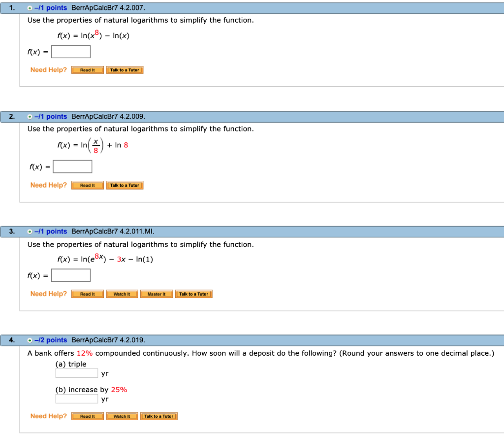
Task: Click the Read It icon in question 1
Action: 87,69
